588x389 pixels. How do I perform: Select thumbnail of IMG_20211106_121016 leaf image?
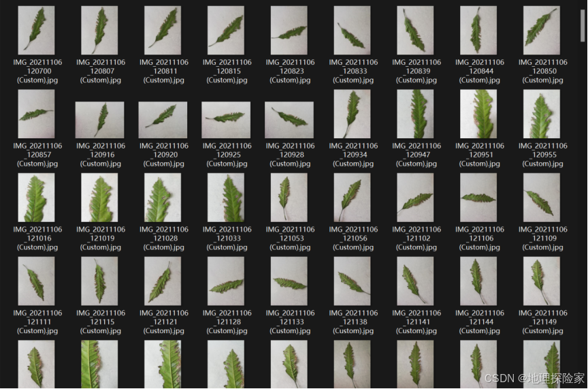coord(36,198)
